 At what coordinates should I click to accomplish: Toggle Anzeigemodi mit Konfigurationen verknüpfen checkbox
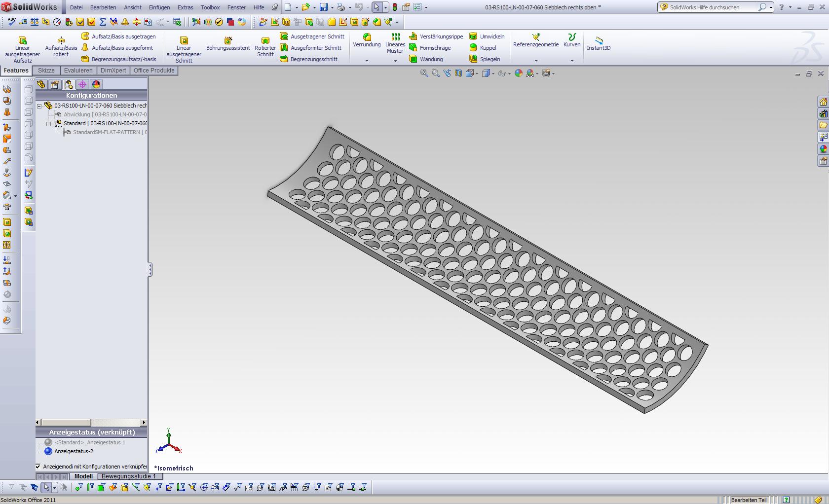point(38,467)
